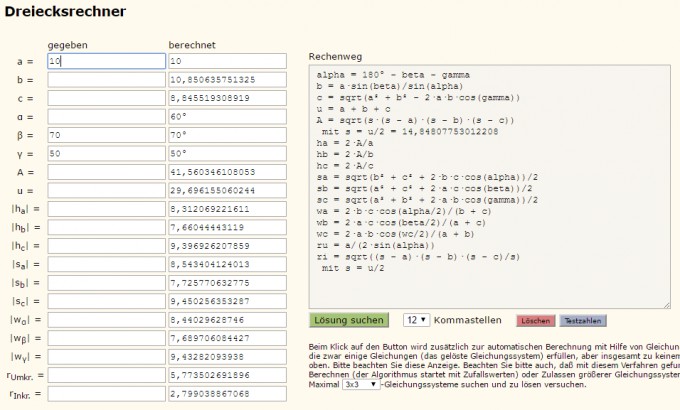The width and height of the screenshot is (680, 410).
Task: Select the given input field for perimeter u
Action: point(106,190)
